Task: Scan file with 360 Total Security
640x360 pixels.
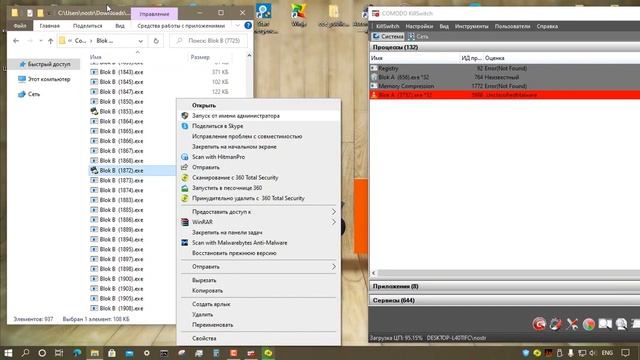Action: point(235,178)
